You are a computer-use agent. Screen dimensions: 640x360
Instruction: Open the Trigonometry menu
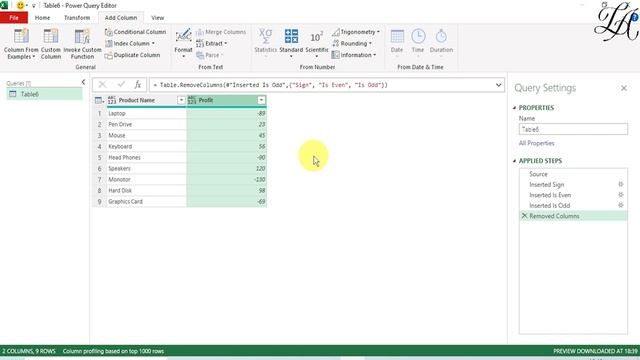coord(356,32)
